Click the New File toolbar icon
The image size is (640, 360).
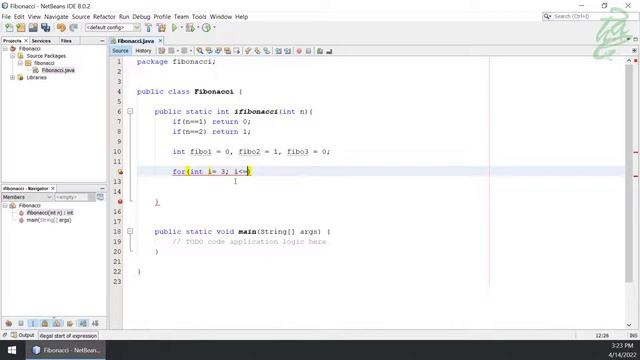coord(9,28)
